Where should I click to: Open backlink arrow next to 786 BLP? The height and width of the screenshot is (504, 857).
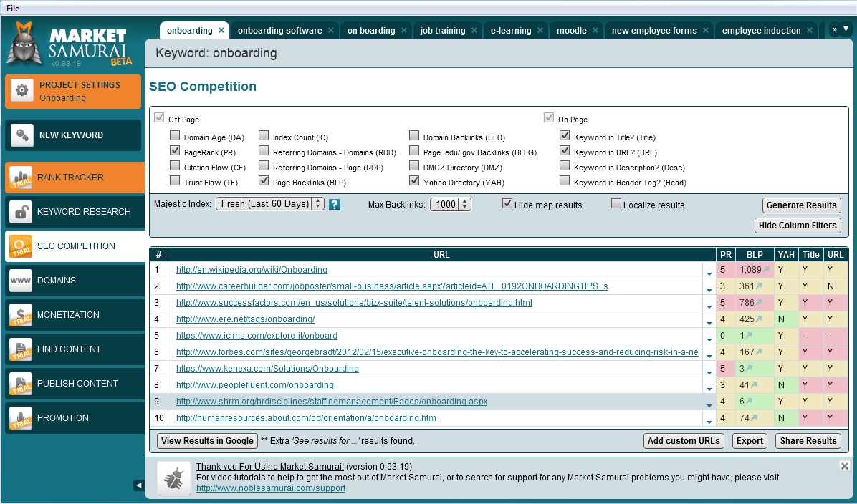[759, 303]
